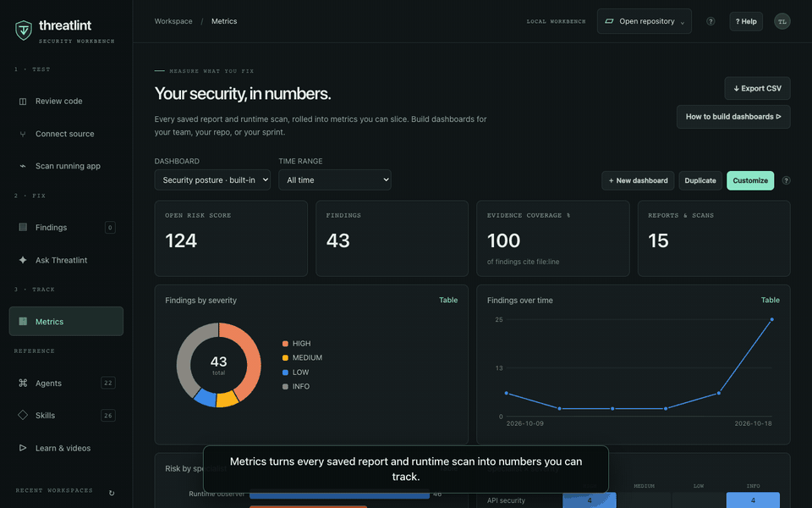Click the Agents command icon
This screenshot has width=812, height=508.
[23, 383]
